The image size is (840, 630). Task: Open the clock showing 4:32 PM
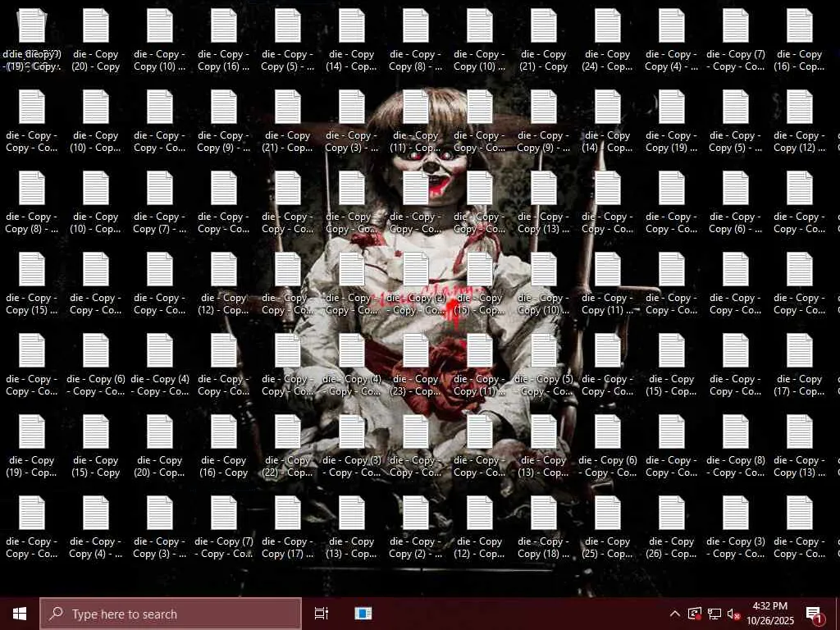pos(770,614)
